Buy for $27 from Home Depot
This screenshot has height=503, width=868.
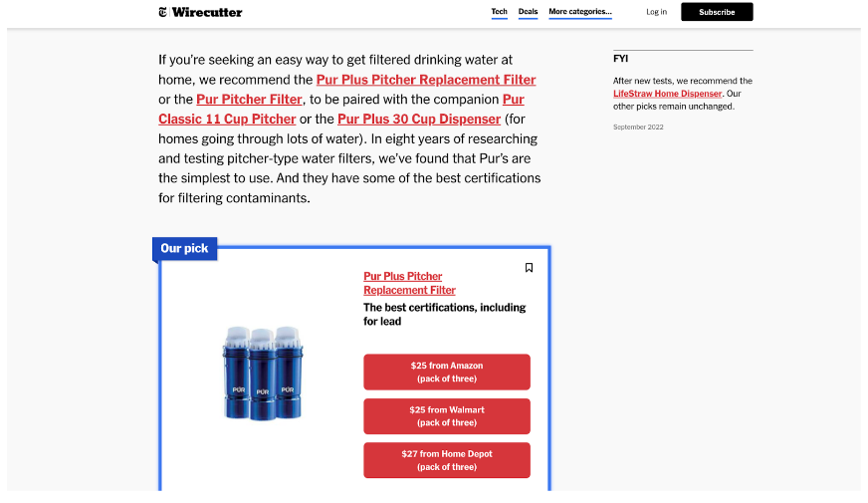coord(447,460)
